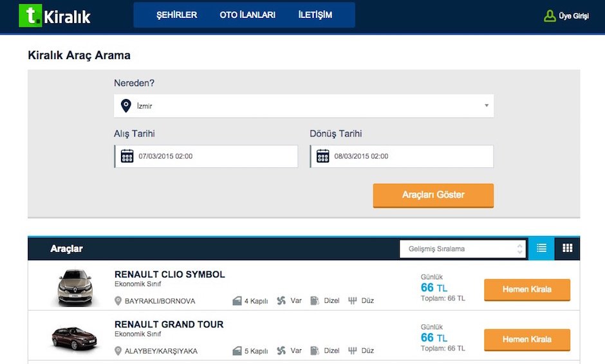Click Hemen Kirala for Renault Clio Symbol

[527, 289]
